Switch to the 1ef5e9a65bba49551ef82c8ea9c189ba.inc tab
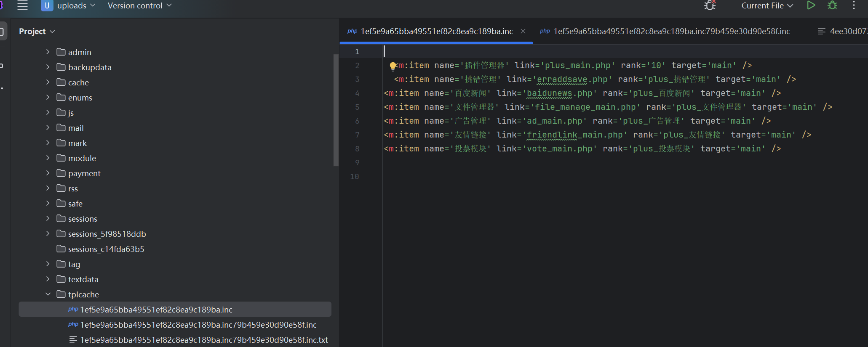 coord(437,31)
